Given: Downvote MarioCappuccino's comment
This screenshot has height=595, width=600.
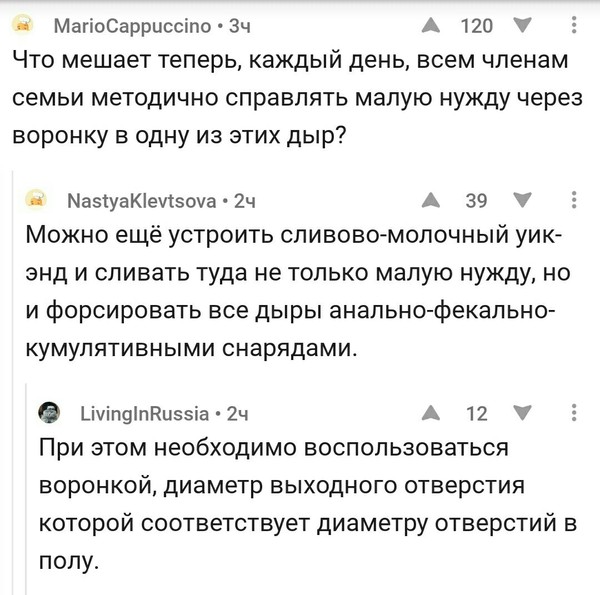Looking at the screenshot, I should 522,25.
